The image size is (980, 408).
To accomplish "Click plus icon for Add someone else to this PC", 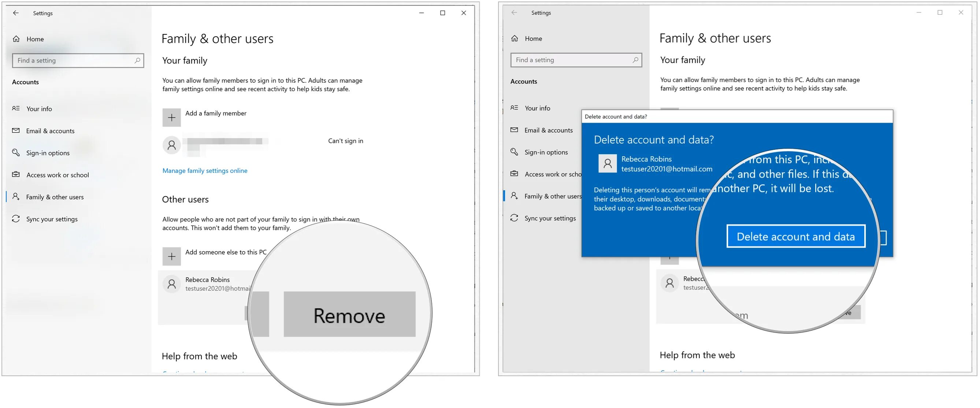I will pyautogui.click(x=172, y=256).
